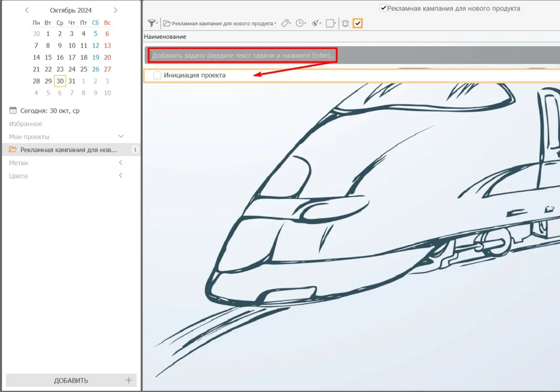Click the tag label icon in toolbar
This screenshot has height=392, width=560.
coord(286,23)
